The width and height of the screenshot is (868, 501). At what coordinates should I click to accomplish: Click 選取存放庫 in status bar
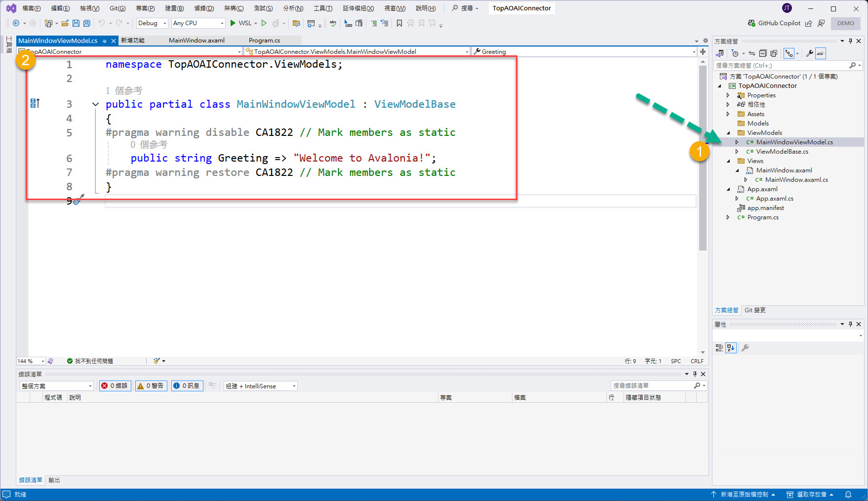point(810,495)
